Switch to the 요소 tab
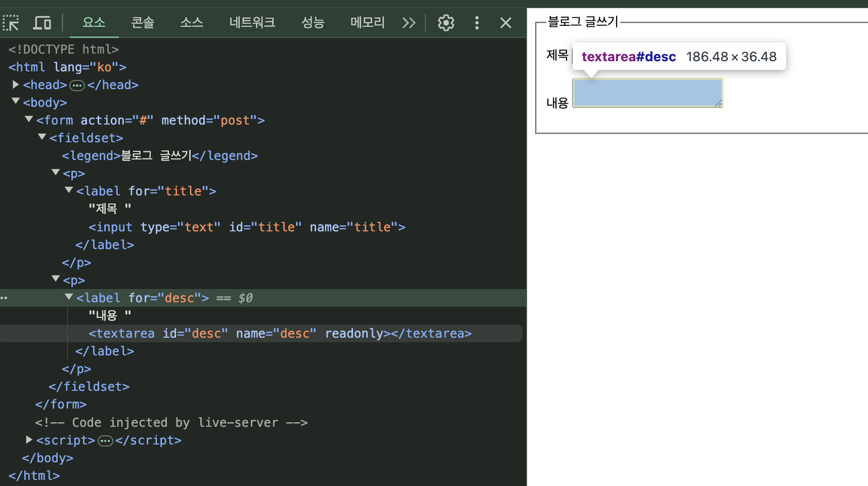The height and width of the screenshot is (486, 868). click(94, 22)
